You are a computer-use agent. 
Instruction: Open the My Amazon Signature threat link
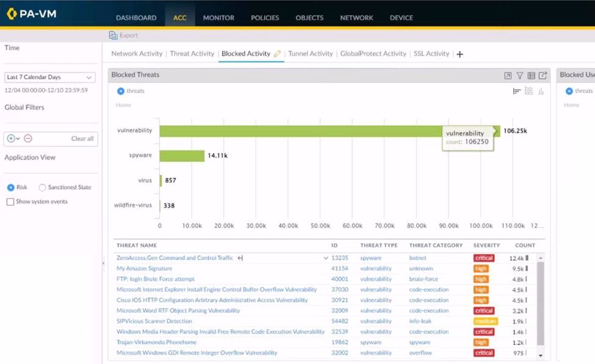coord(144,269)
